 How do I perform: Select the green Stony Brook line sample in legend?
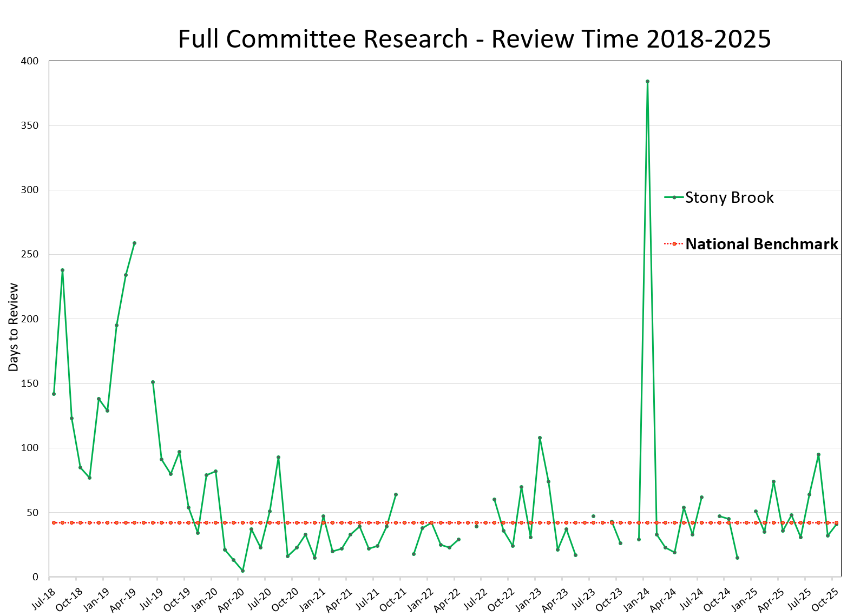(673, 198)
